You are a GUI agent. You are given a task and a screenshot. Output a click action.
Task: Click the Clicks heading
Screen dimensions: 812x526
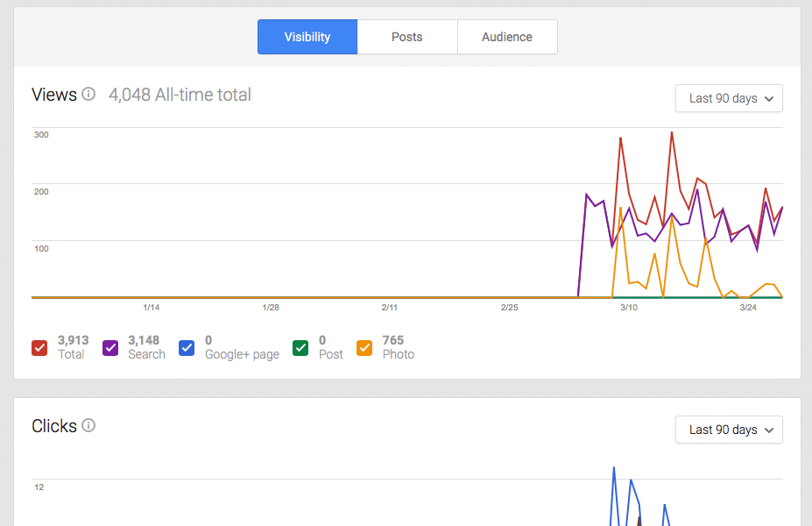click(x=54, y=426)
